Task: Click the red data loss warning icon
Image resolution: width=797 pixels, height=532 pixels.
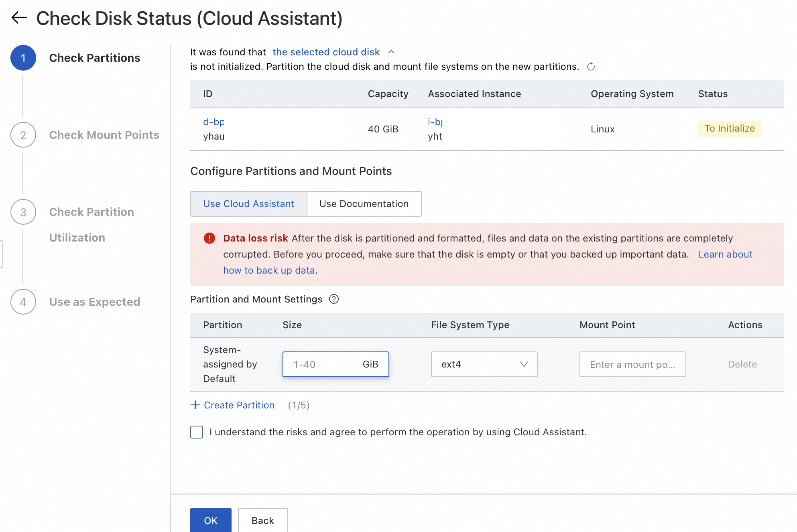Action: (209, 238)
